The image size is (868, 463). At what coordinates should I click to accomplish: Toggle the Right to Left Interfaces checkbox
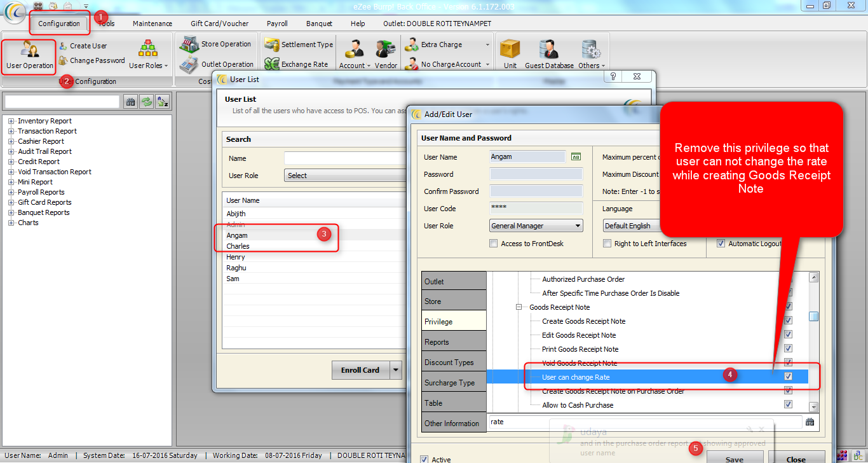[x=607, y=244]
